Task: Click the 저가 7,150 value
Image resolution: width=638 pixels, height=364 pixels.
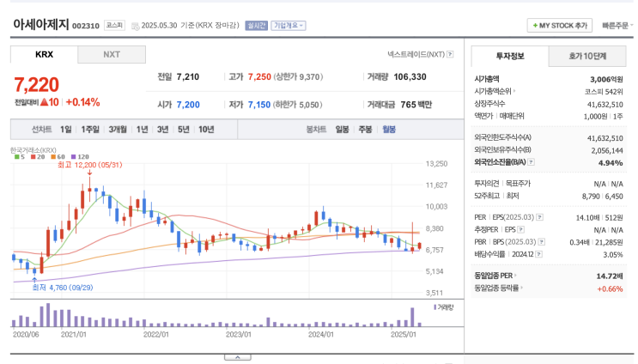Action: tap(259, 105)
